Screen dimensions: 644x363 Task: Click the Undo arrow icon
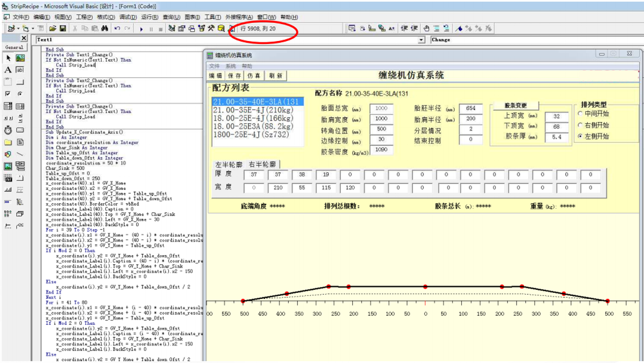pos(117,29)
